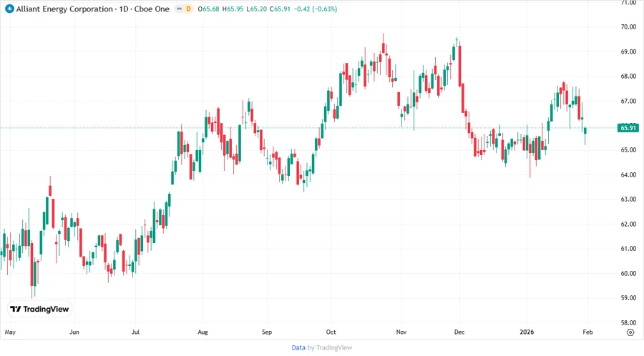Image resolution: width=644 pixels, height=356 pixels.
Task: Click the 65.00 price axis label
Action: [x=628, y=150]
